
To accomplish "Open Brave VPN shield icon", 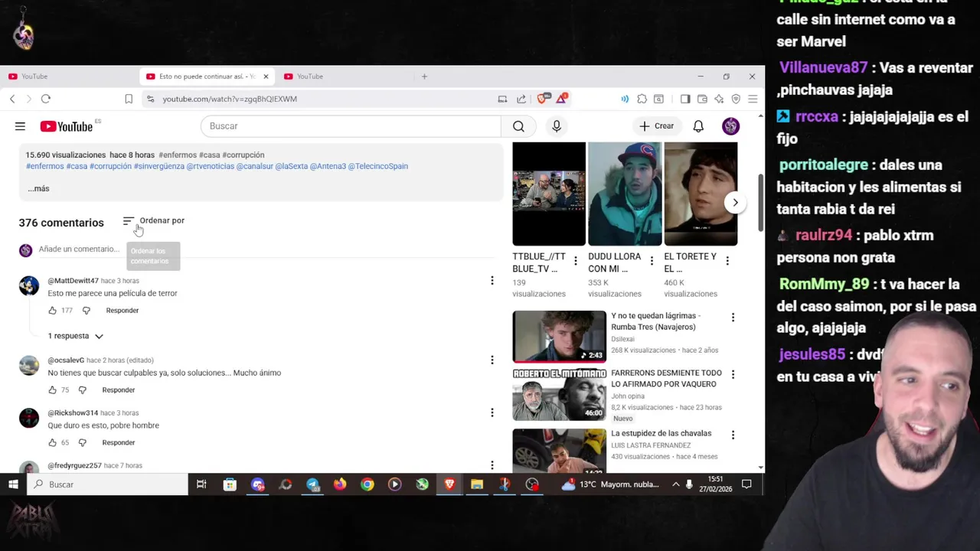I will (736, 99).
